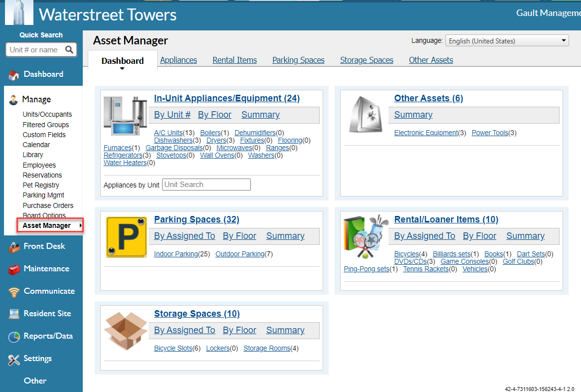Click the Rental/Loaner Items sports icon
Image resolution: width=581 pixels, height=392 pixels.
(x=366, y=236)
